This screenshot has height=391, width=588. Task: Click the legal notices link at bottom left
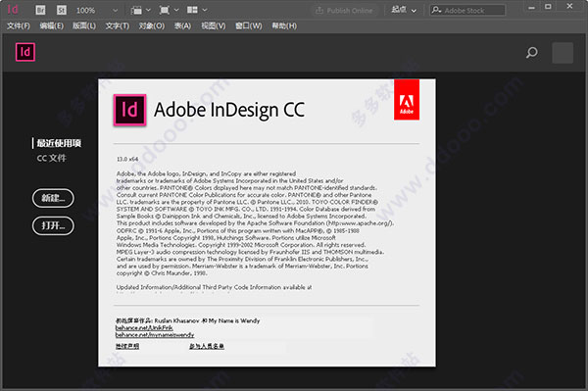[127, 346]
